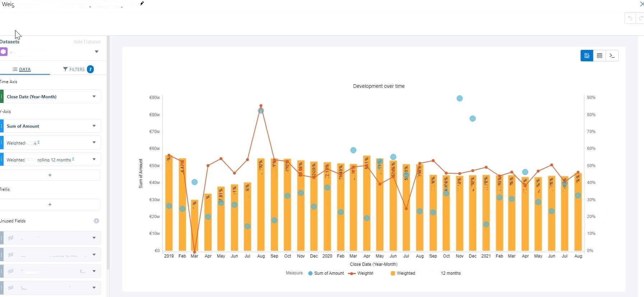Open Unused Fields info icon

point(96,221)
